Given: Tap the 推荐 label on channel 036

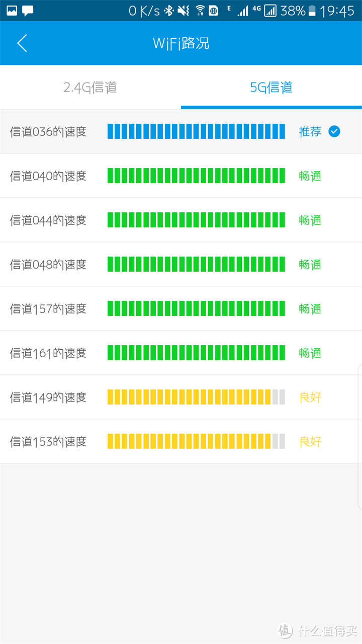Looking at the screenshot, I should tap(310, 132).
